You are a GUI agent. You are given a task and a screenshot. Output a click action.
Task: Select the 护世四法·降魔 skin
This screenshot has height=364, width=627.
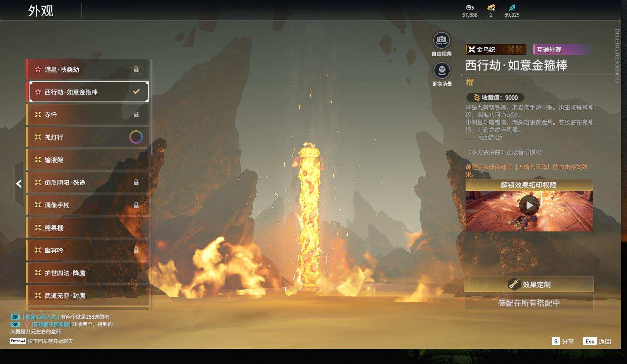point(87,273)
